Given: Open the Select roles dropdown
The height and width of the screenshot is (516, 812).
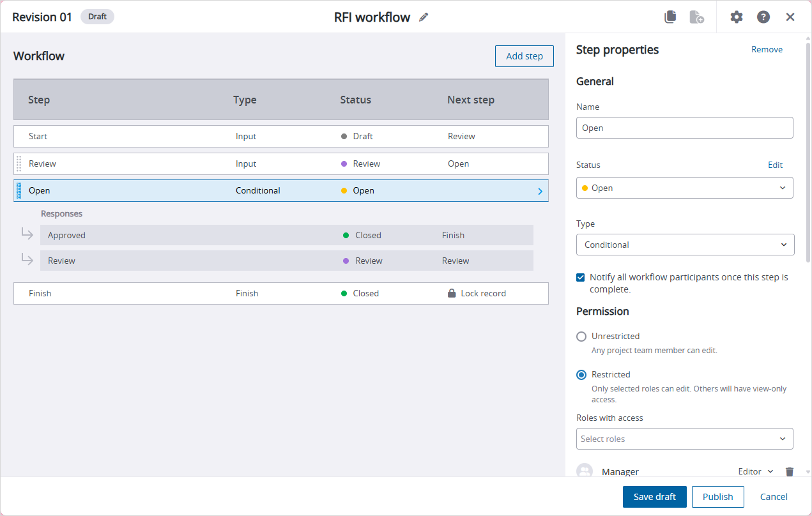Looking at the screenshot, I should pyautogui.click(x=684, y=439).
